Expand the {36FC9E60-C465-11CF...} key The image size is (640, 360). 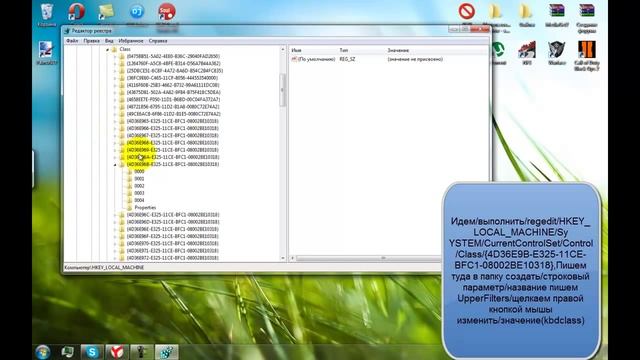[115, 78]
